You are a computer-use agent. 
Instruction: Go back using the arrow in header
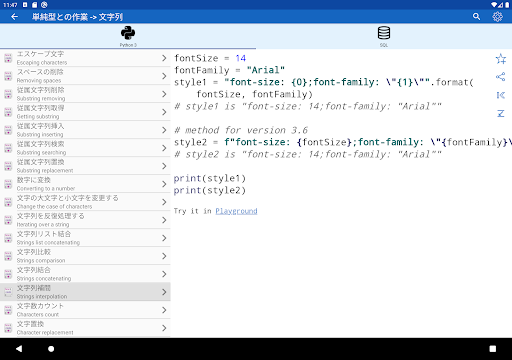(x=14, y=17)
